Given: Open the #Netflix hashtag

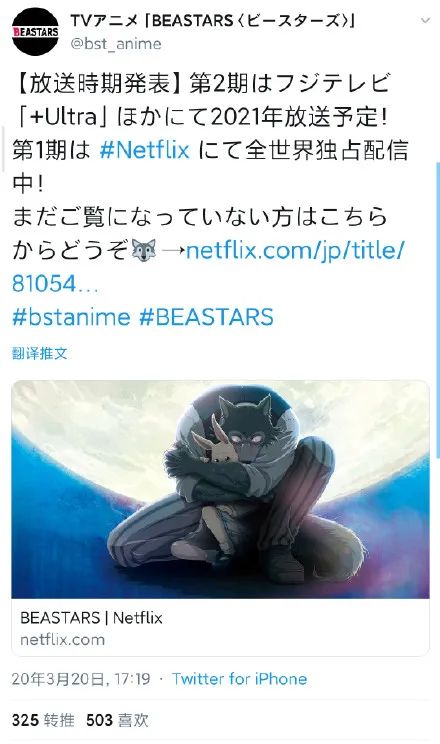Looking at the screenshot, I should [145, 150].
